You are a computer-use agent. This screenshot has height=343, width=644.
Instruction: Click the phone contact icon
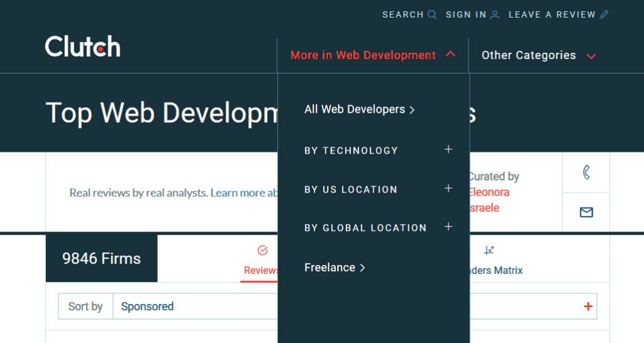click(587, 172)
